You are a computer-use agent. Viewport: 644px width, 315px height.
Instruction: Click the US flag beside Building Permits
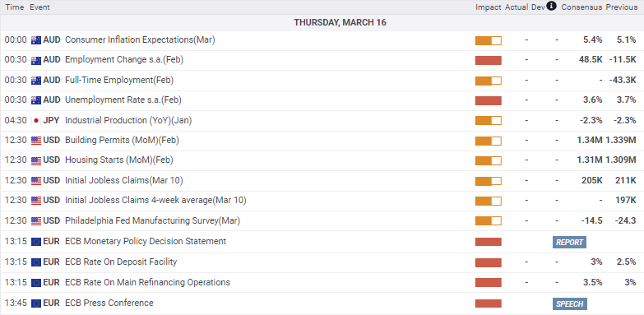tap(36, 141)
